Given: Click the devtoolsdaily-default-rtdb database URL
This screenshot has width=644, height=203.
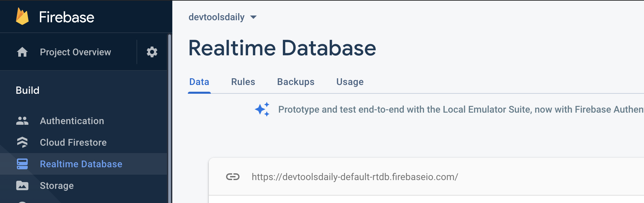Looking at the screenshot, I should pyautogui.click(x=355, y=177).
